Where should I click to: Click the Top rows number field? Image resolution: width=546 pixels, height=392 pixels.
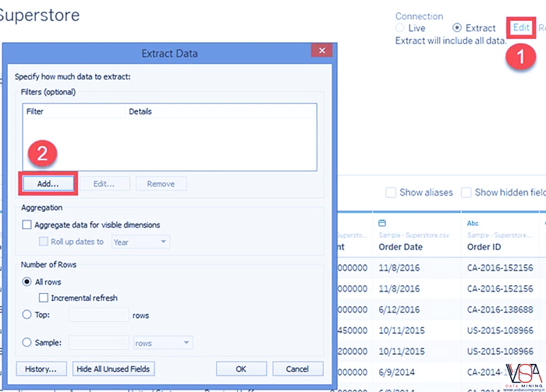coord(99,316)
